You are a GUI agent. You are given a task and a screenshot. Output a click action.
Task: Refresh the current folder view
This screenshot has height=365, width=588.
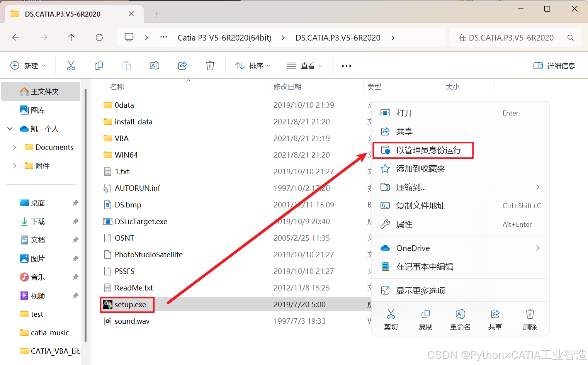click(99, 37)
